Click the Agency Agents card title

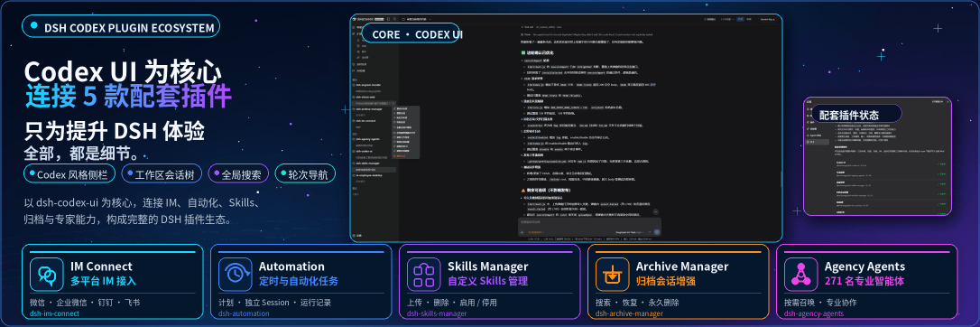[865, 266]
